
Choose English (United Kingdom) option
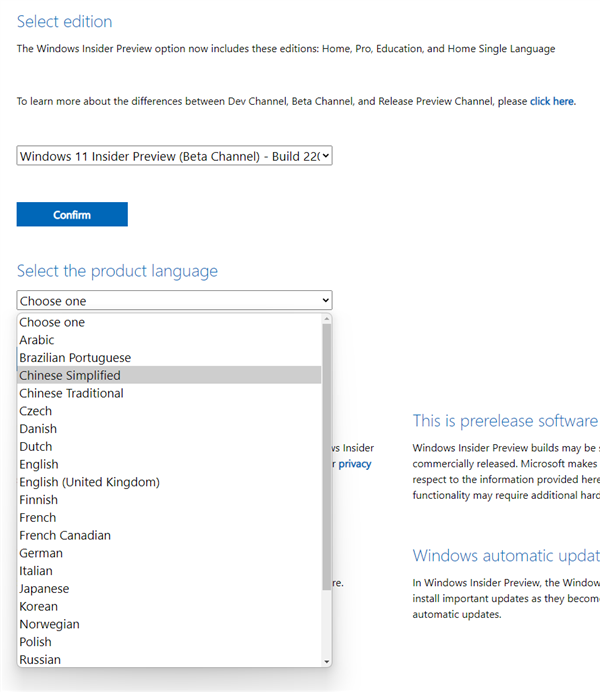[x=89, y=482]
